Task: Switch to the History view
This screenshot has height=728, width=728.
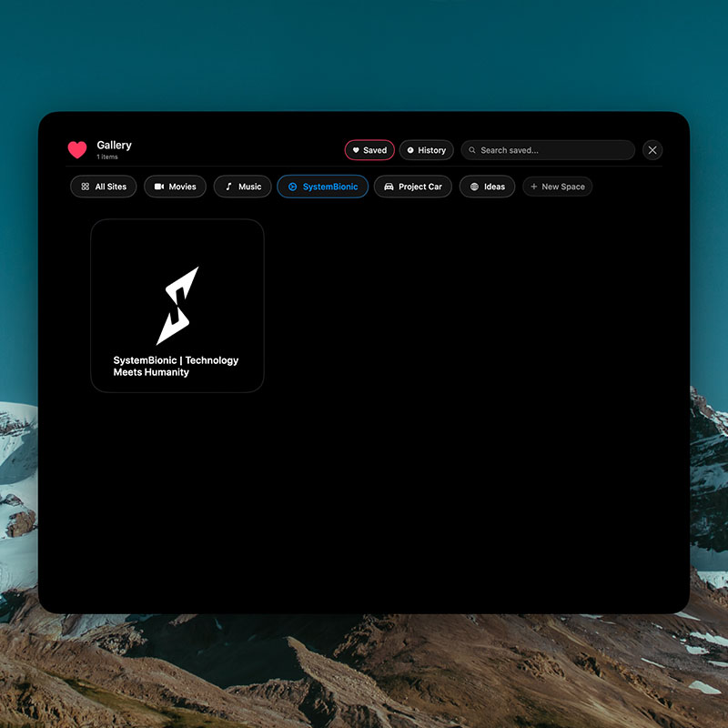Action: pyautogui.click(x=426, y=150)
